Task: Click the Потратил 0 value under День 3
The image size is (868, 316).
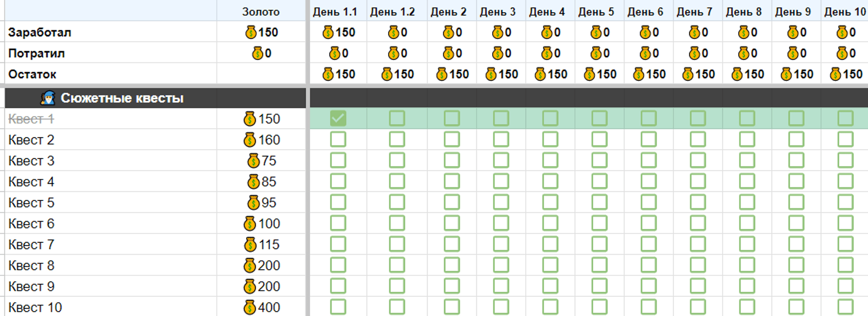Action: 508,53
